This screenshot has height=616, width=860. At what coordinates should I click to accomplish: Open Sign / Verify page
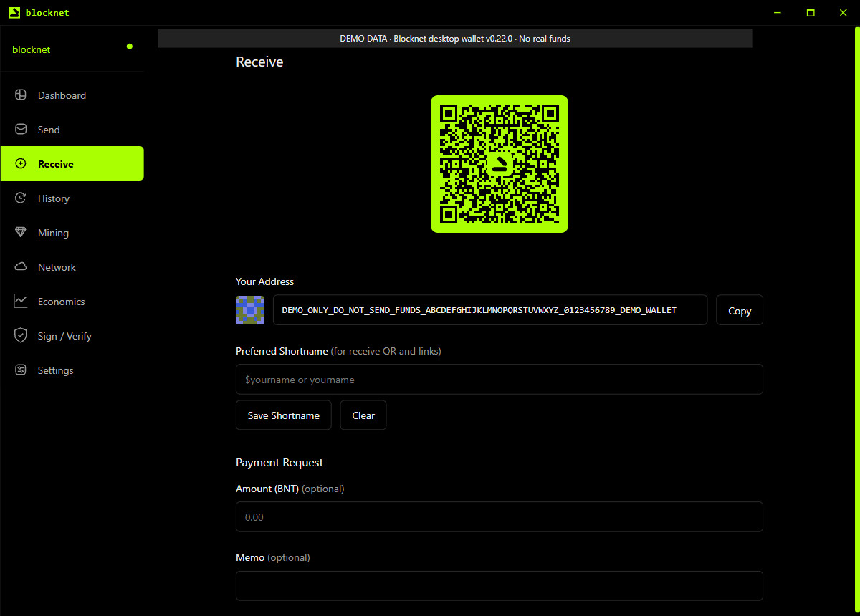click(72, 336)
